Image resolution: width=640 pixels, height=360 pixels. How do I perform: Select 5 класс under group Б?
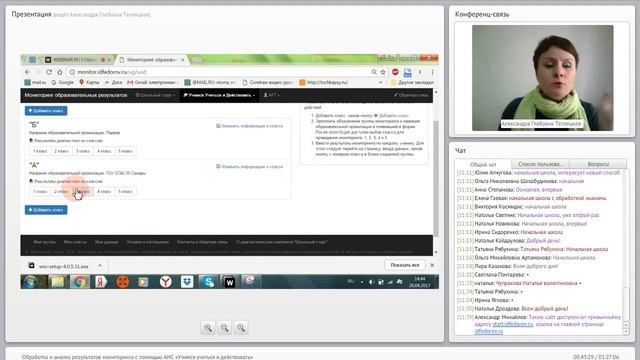125,151
